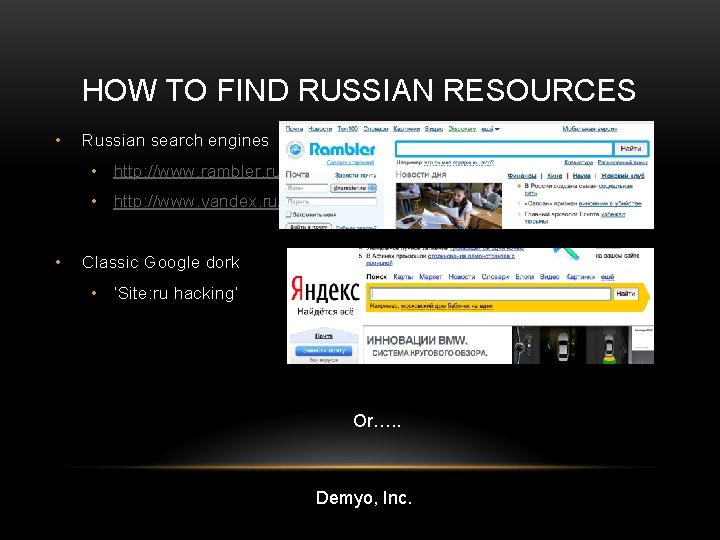Click the Яндекс logo
This screenshot has height=540, width=720.
coord(325,290)
